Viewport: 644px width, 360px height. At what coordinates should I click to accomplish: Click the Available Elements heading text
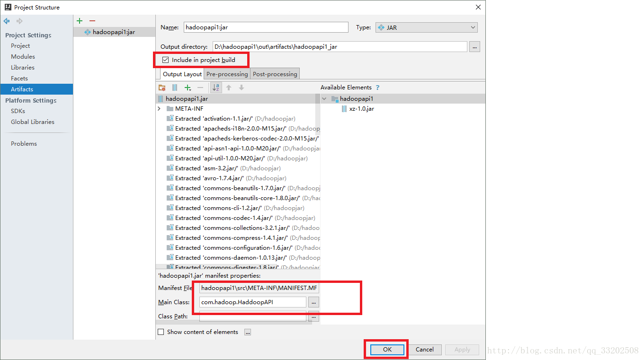346,88
